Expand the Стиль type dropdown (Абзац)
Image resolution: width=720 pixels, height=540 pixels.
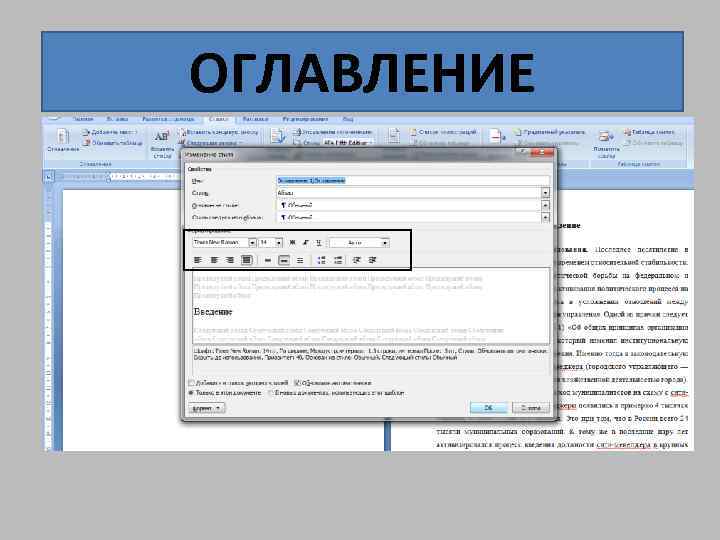[545, 193]
